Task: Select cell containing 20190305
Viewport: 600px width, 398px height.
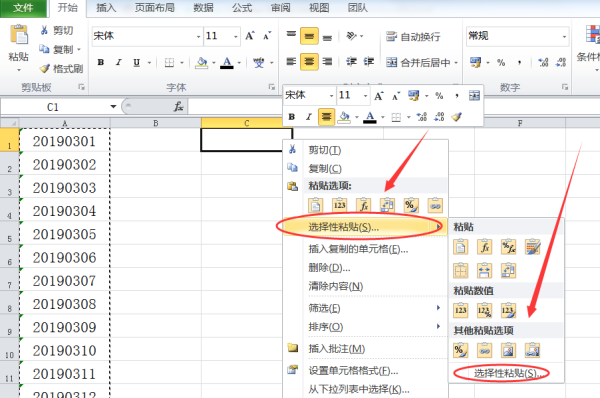Action: [x=64, y=234]
